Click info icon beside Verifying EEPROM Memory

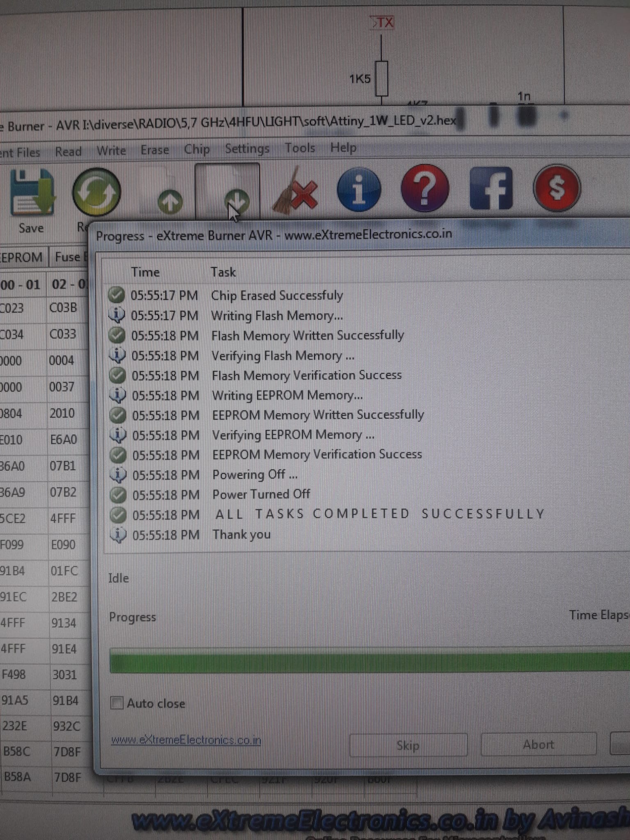point(118,435)
